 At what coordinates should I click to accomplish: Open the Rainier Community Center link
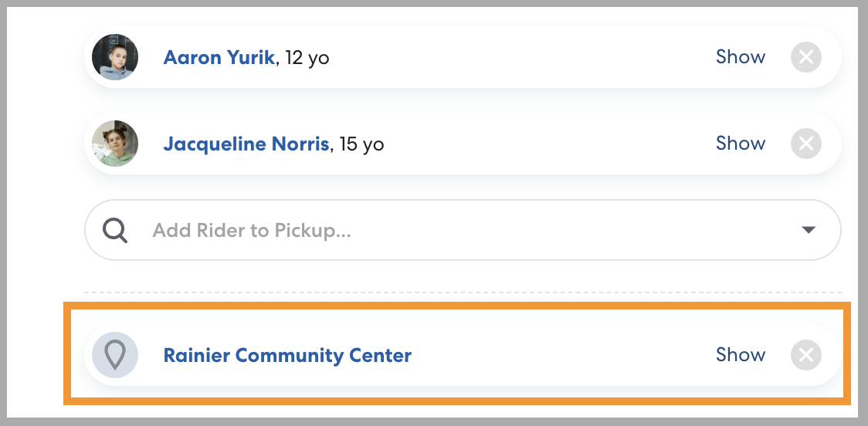point(287,356)
